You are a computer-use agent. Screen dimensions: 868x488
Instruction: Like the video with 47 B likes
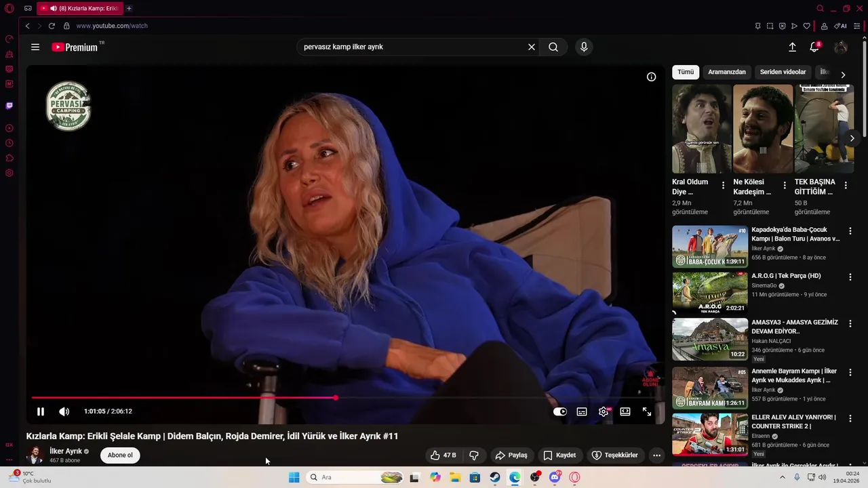tap(443, 455)
